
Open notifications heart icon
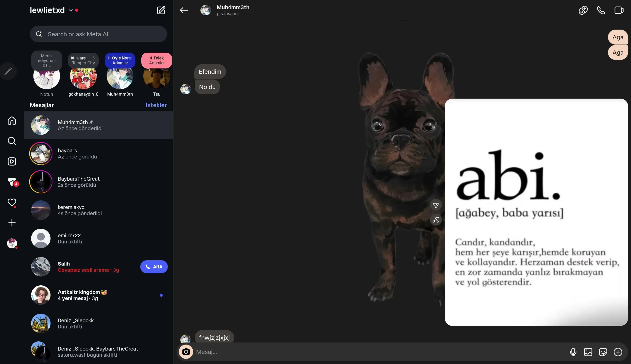click(x=12, y=202)
